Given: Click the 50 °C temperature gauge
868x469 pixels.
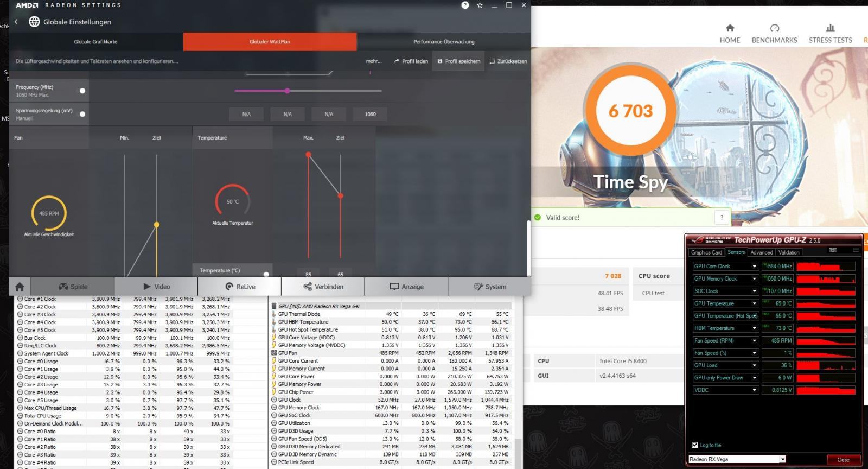Looking at the screenshot, I should point(233,201).
